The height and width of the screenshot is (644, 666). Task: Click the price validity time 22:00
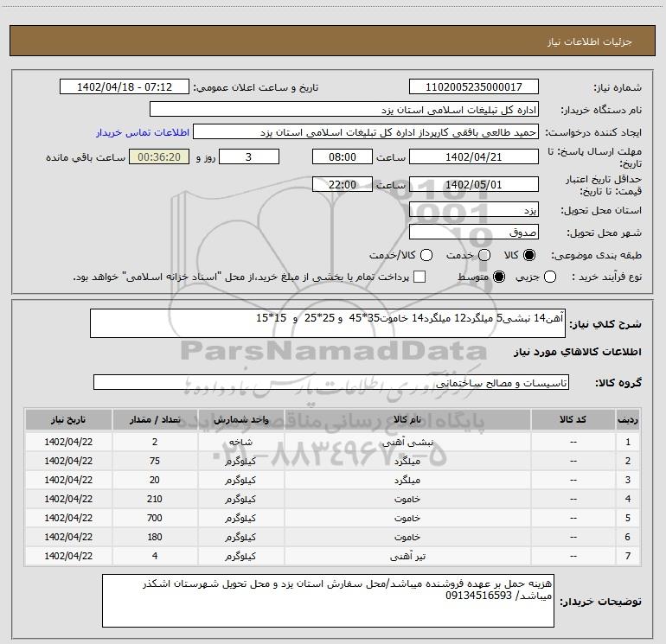pos(343,184)
